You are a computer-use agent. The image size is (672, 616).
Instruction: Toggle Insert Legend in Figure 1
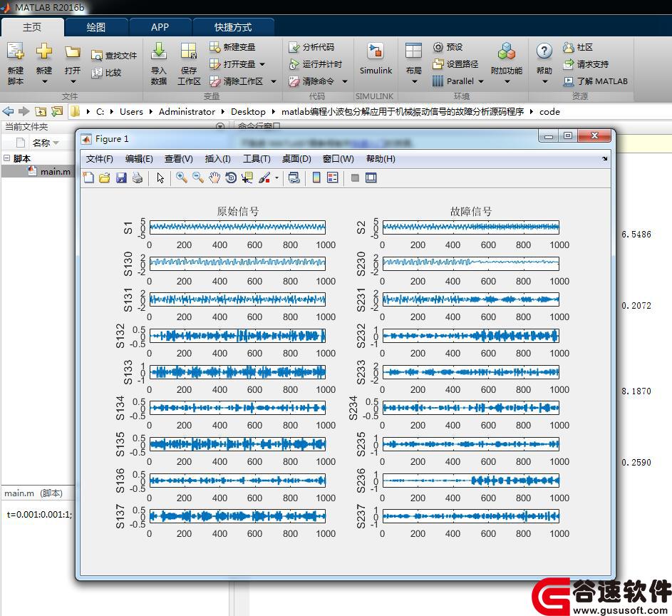click(x=333, y=178)
